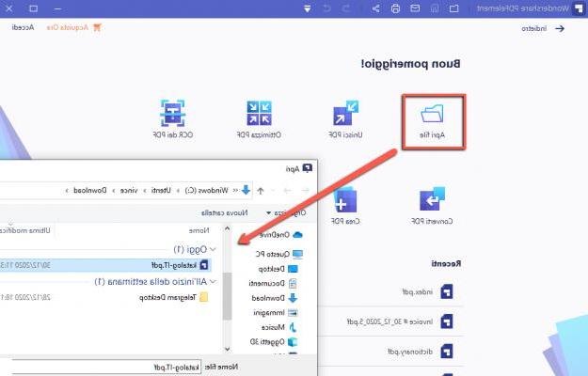This screenshot has width=588, height=376.
Task: Click the Nuova cartella button
Action: tap(224, 212)
